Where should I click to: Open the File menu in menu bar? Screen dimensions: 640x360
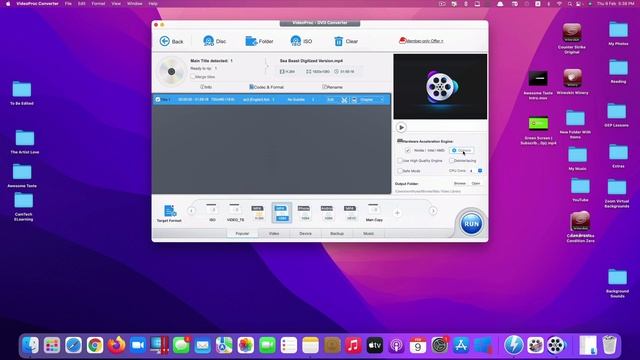pos(68,4)
